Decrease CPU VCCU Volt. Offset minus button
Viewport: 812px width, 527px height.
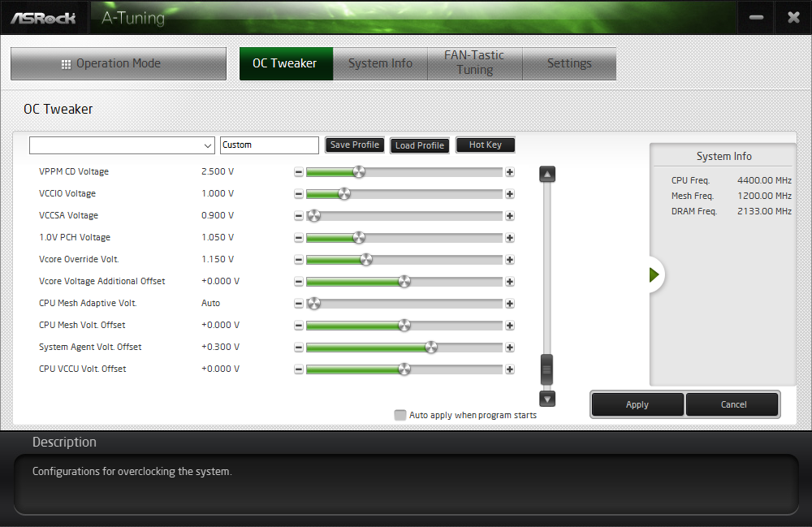pyautogui.click(x=299, y=369)
